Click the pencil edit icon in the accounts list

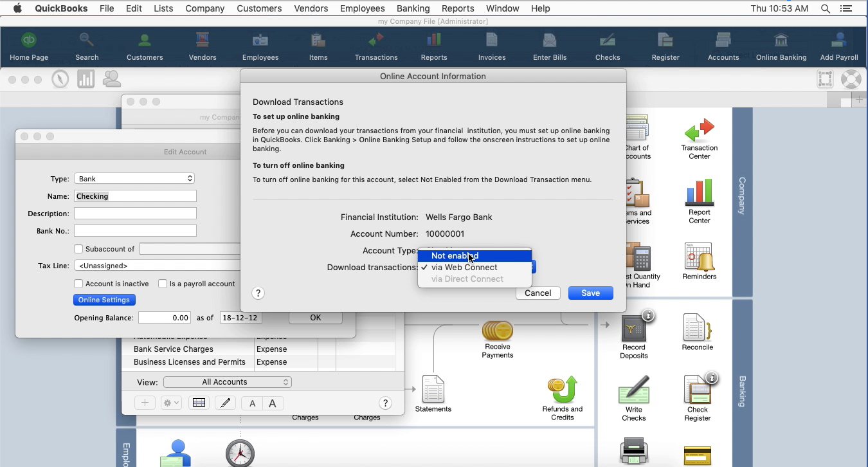[x=225, y=403]
